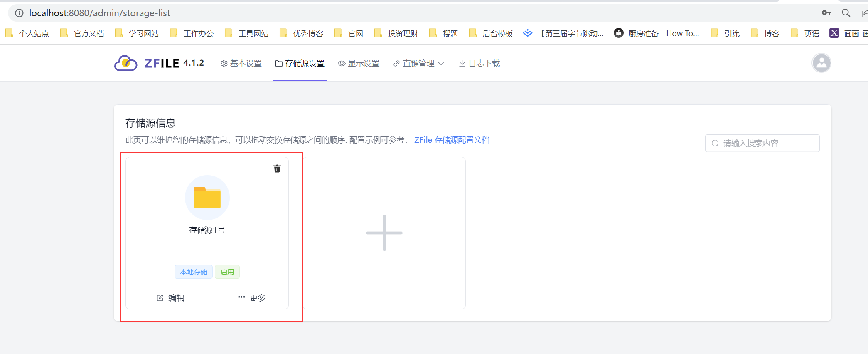Image resolution: width=868 pixels, height=354 pixels.
Task: Add a new storage source with plus card
Action: pos(384,233)
